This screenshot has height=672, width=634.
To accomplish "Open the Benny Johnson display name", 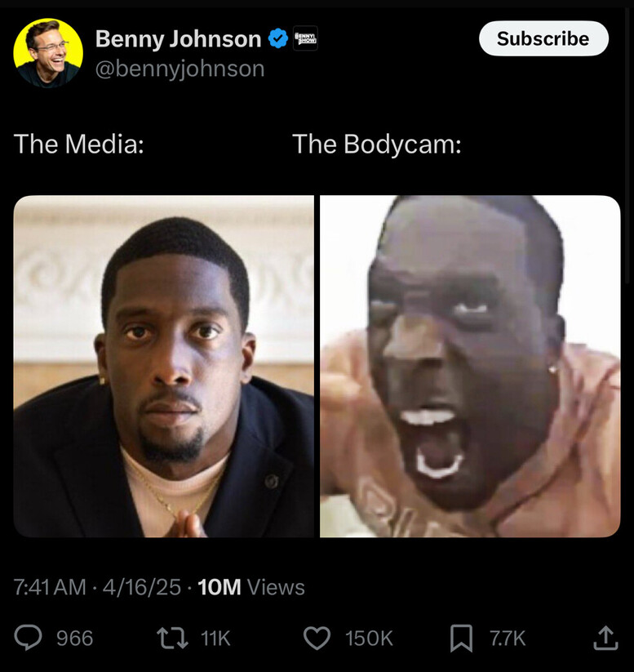I will pos(178,39).
